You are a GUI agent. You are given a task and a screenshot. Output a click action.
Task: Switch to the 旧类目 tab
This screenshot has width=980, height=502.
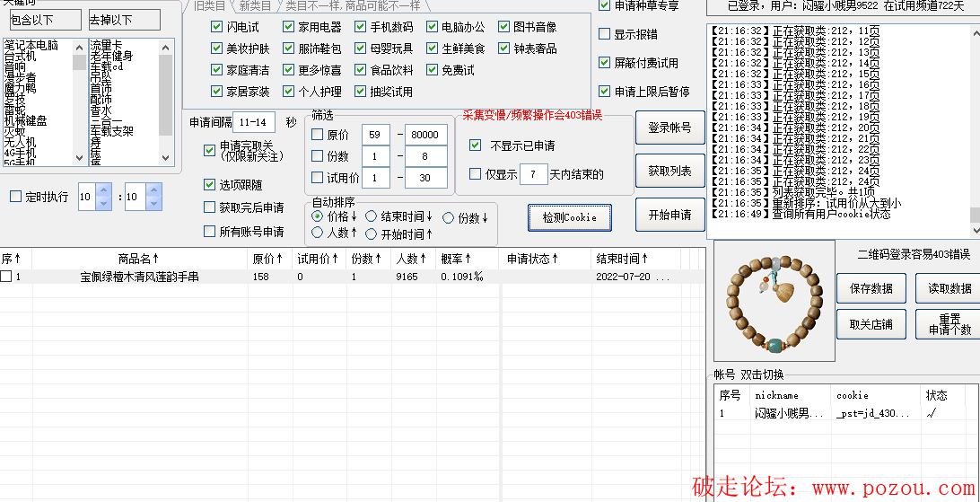click(x=208, y=6)
